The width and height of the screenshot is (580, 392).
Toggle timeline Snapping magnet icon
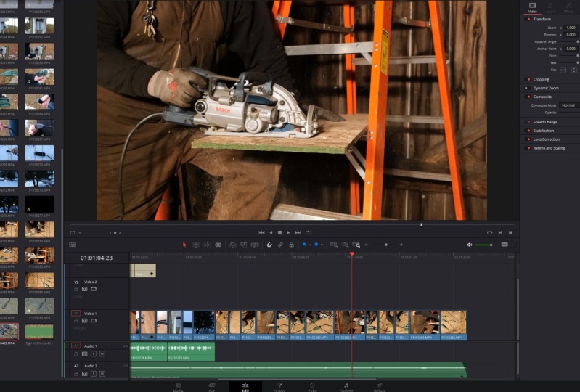point(269,245)
